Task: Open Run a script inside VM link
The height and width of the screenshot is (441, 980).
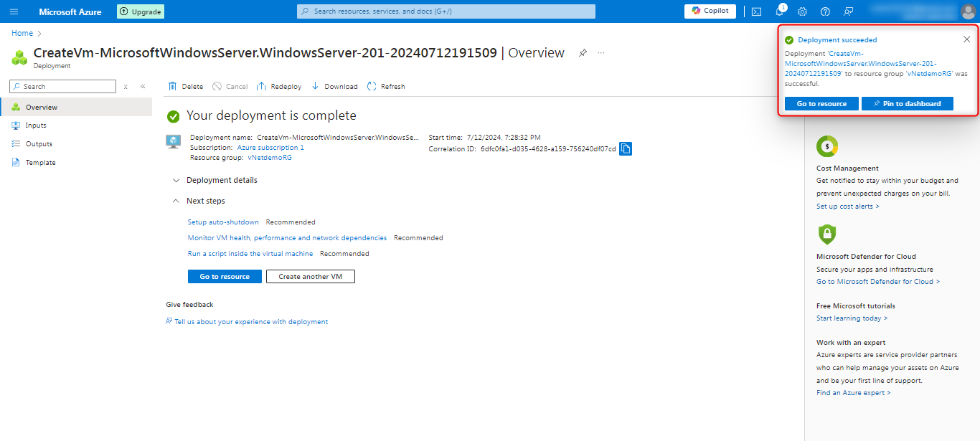Action: [x=250, y=254]
